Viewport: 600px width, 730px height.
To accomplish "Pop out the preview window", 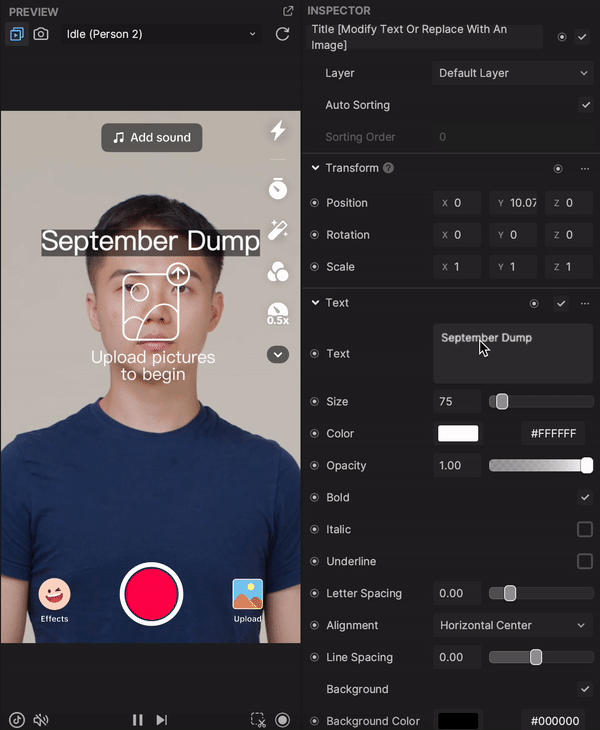I will (288, 11).
